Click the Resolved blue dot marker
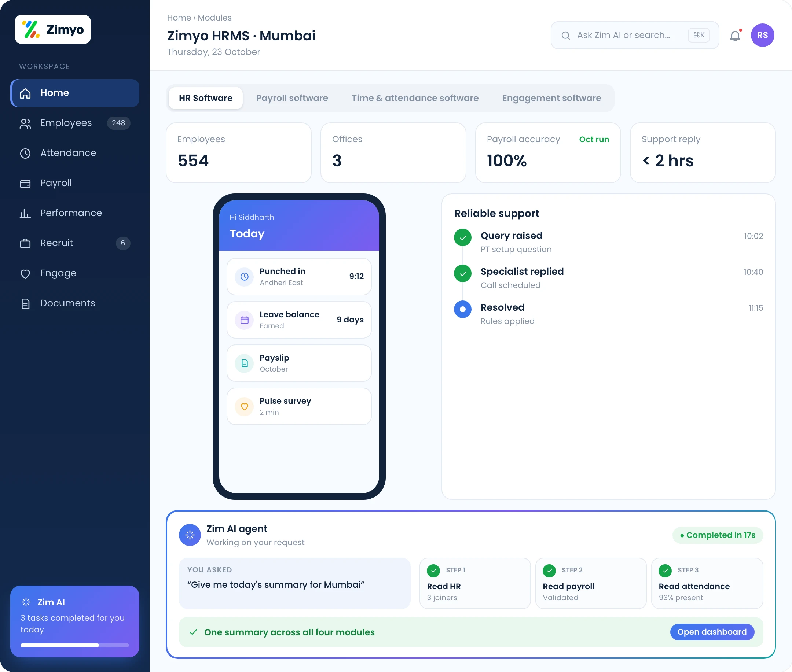Viewport: 792px width, 672px height. tap(463, 309)
